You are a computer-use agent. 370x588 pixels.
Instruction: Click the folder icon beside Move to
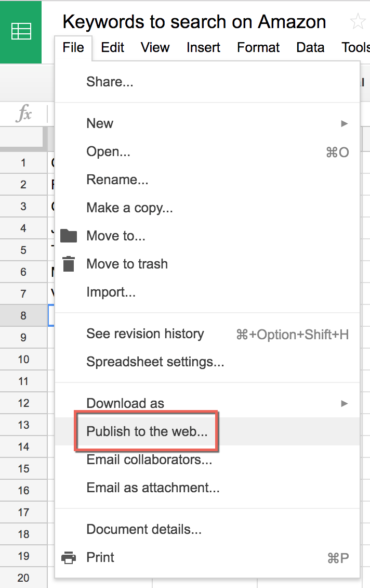[69, 236]
